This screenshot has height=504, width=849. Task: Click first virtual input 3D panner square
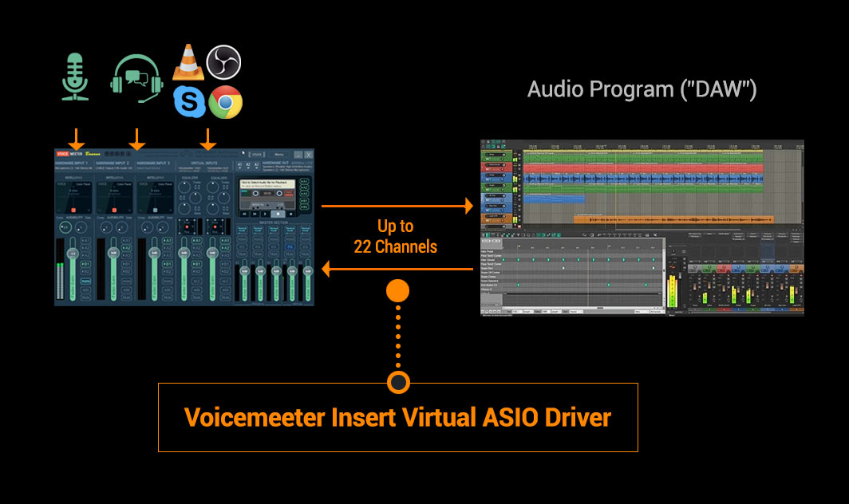tap(187, 226)
